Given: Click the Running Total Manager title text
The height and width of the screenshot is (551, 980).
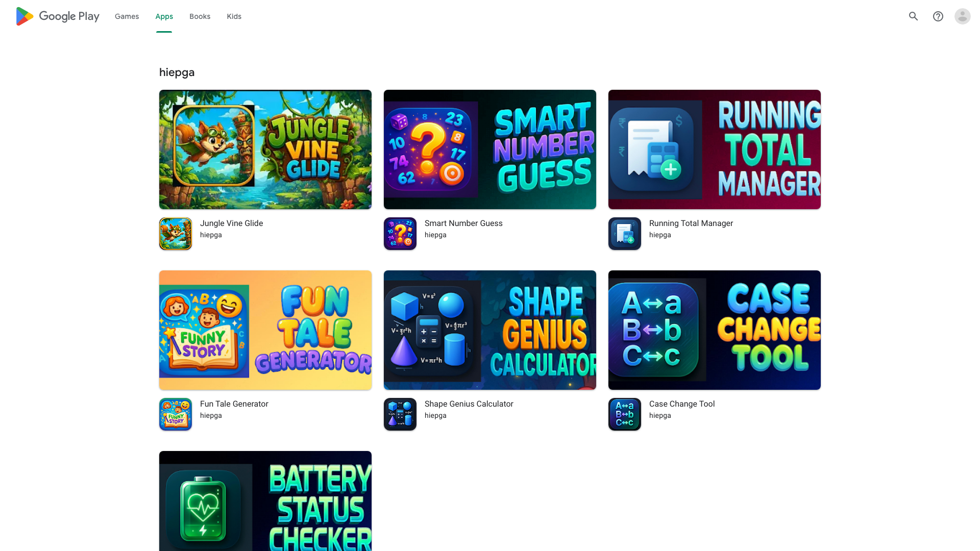Looking at the screenshot, I should [x=691, y=223].
